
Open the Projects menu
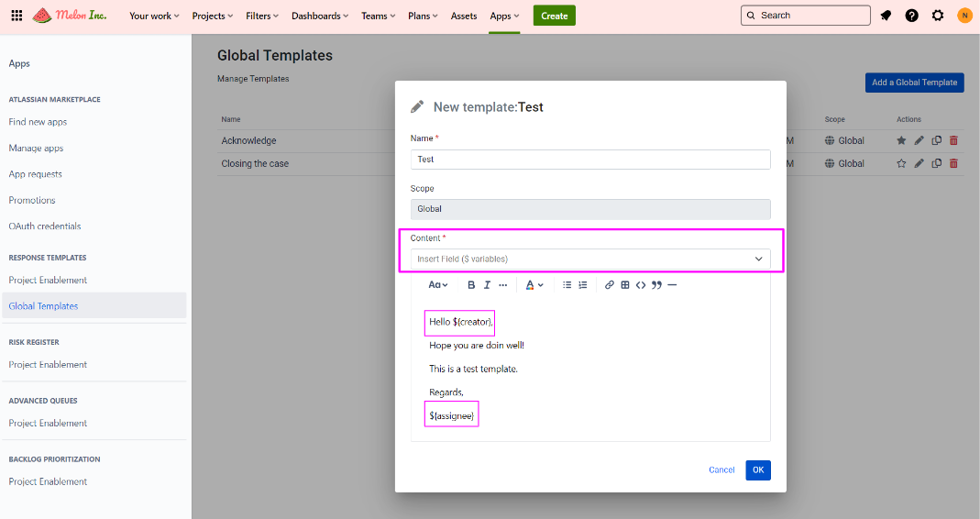point(212,16)
